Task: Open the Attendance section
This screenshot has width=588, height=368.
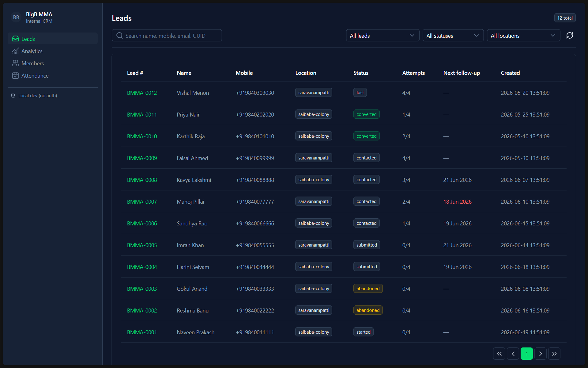Action: point(53,75)
